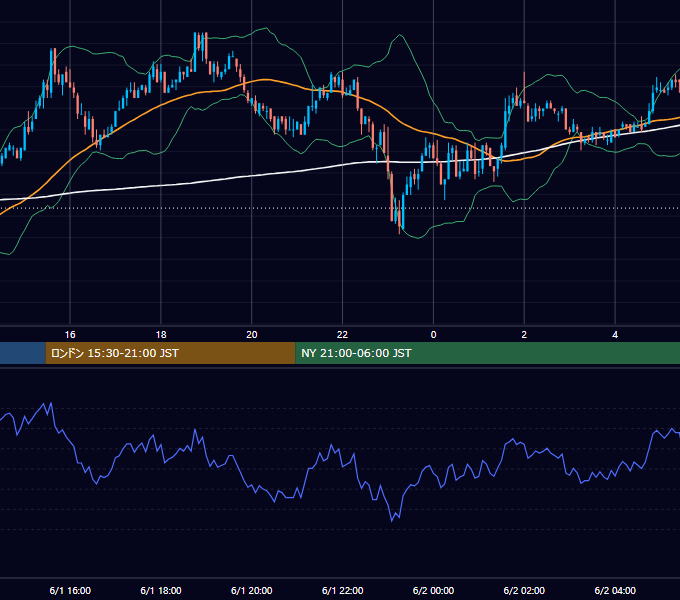Click the '6/2 00:00' date label
680x600 pixels.
click(x=433, y=590)
